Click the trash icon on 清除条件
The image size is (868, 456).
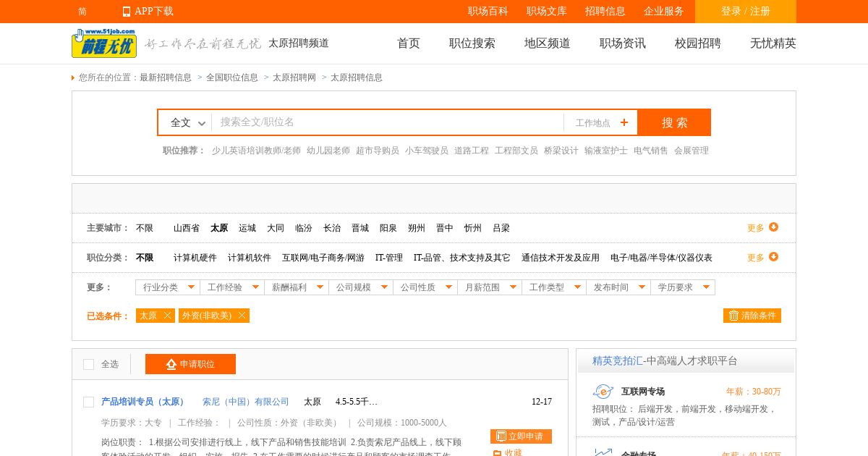click(733, 316)
